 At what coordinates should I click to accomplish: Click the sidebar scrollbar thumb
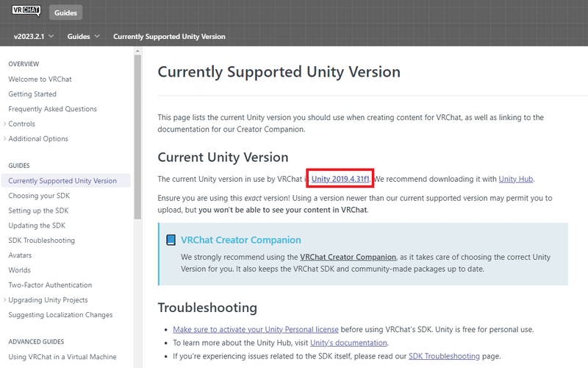click(137, 137)
